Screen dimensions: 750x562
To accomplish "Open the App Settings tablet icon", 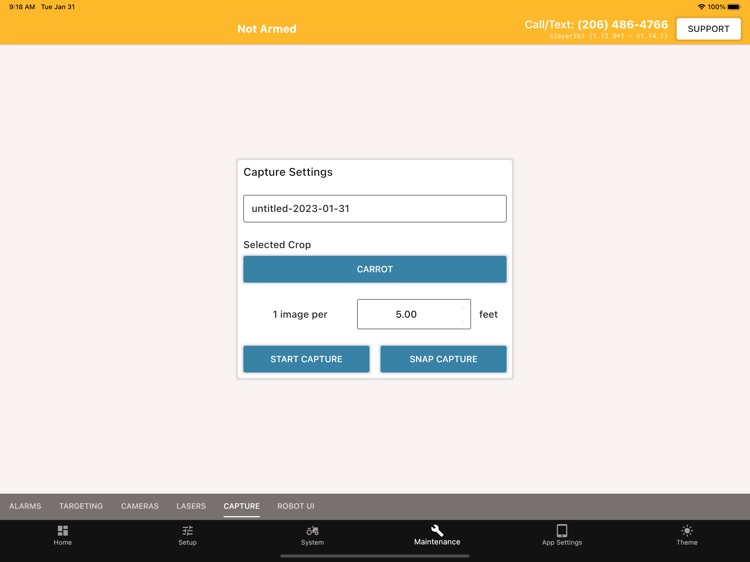I will click(x=562, y=530).
